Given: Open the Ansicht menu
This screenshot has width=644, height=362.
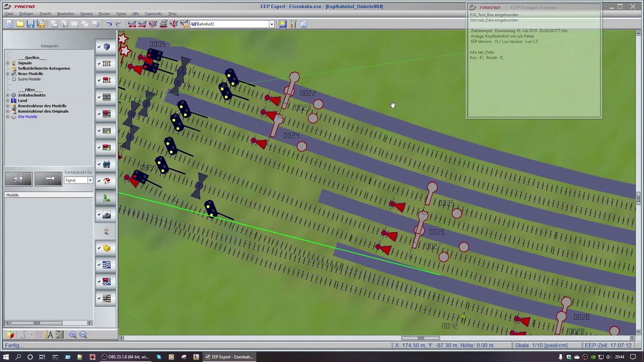Looking at the screenshot, I should click(x=45, y=14).
